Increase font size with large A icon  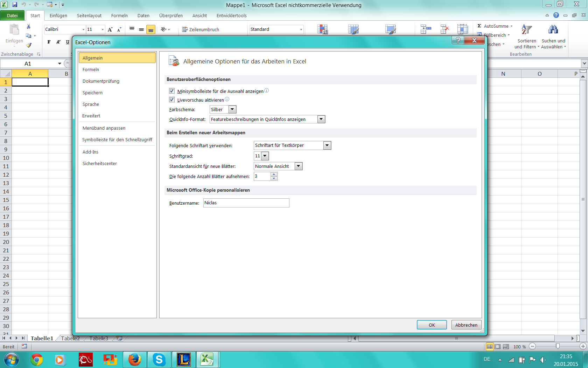point(110,29)
